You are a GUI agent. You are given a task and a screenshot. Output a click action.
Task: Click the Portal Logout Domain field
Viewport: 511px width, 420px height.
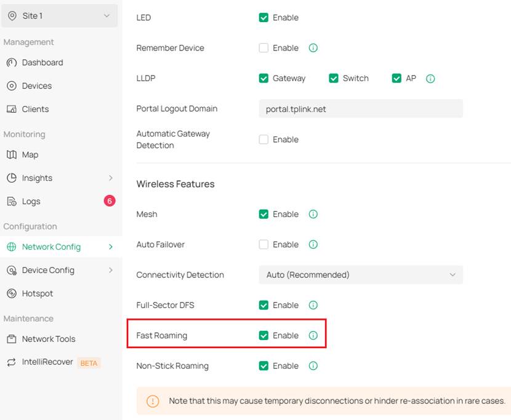361,109
